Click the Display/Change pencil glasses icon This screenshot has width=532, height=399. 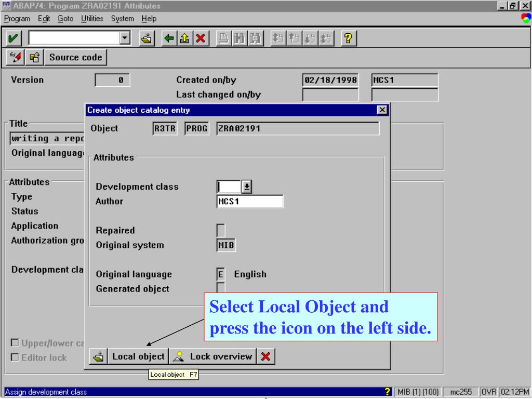pos(15,57)
